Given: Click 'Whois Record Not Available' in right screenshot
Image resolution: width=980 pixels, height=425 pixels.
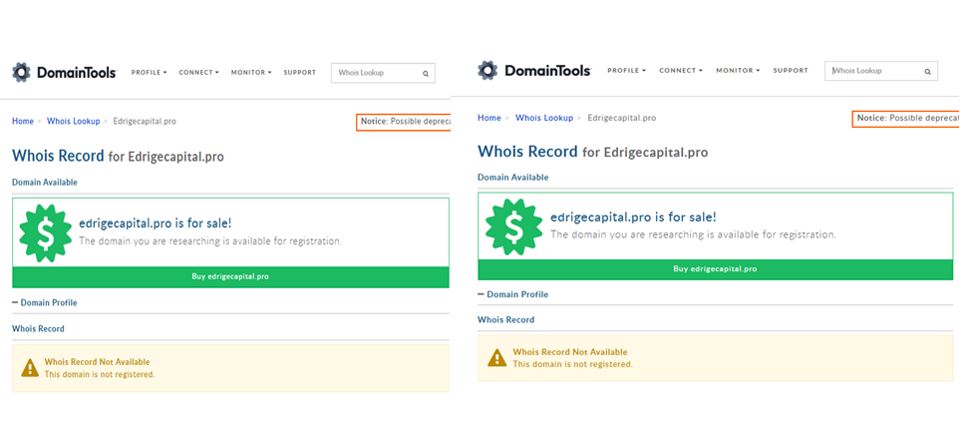Looking at the screenshot, I should [570, 352].
